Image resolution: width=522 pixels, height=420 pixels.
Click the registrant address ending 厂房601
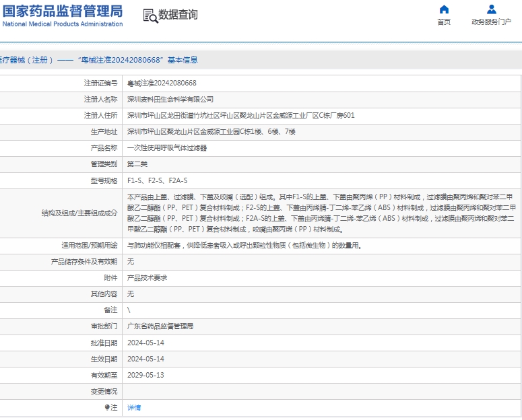tap(240, 116)
